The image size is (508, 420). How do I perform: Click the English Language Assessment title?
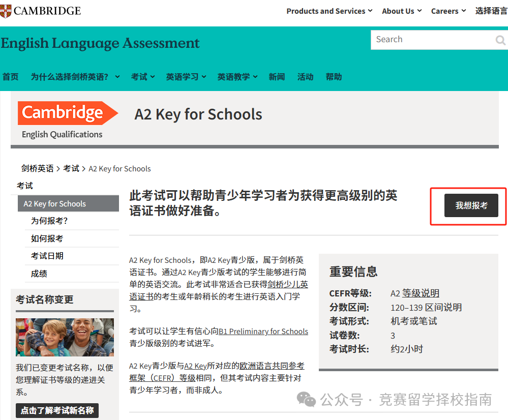pos(100,43)
